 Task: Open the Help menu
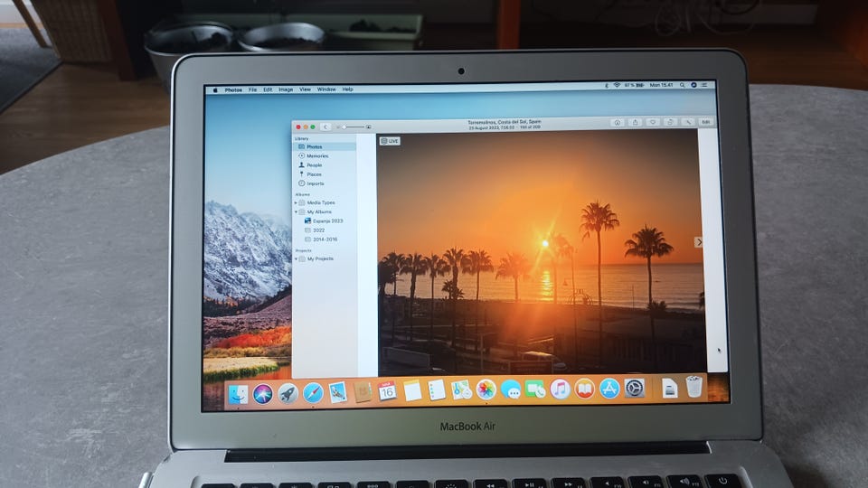click(347, 89)
